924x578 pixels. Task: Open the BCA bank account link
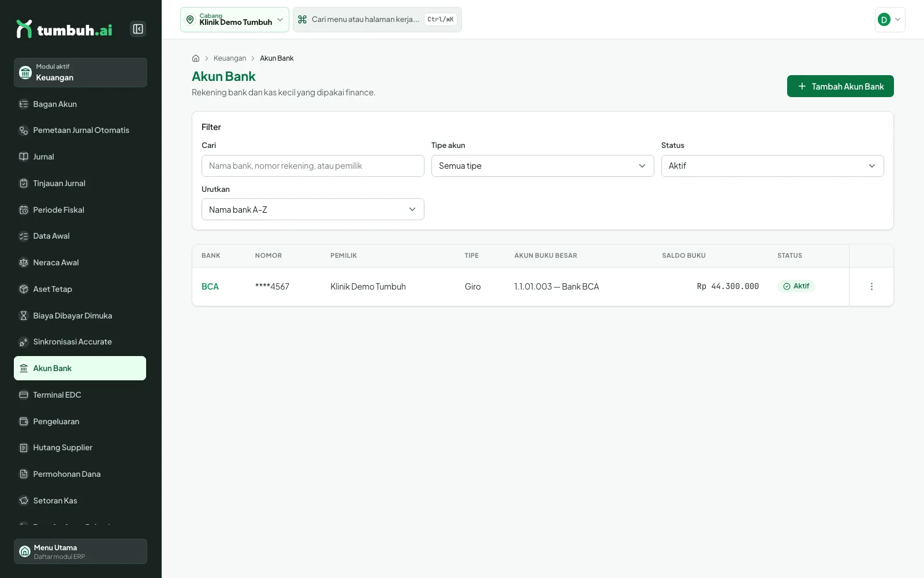point(210,287)
